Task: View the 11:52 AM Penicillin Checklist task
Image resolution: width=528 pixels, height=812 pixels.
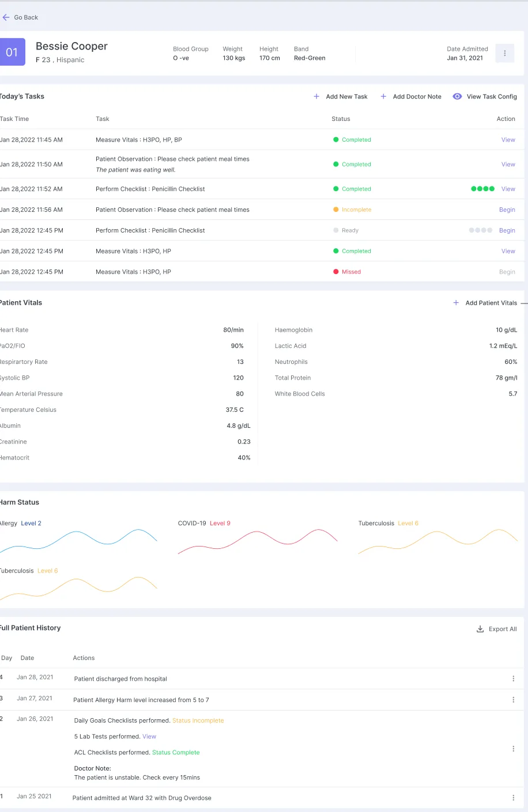Action: pyautogui.click(x=508, y=189)
